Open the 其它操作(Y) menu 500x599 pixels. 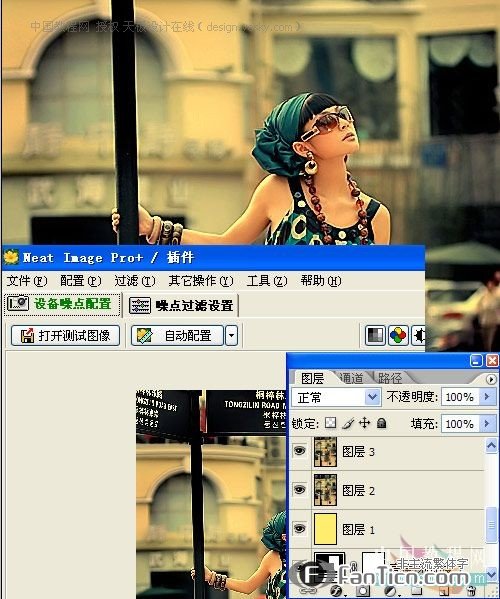pos(201,281)
